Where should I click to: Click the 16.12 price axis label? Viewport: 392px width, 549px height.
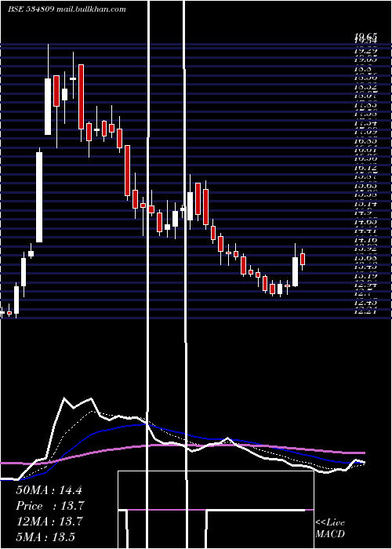point(366,168)
